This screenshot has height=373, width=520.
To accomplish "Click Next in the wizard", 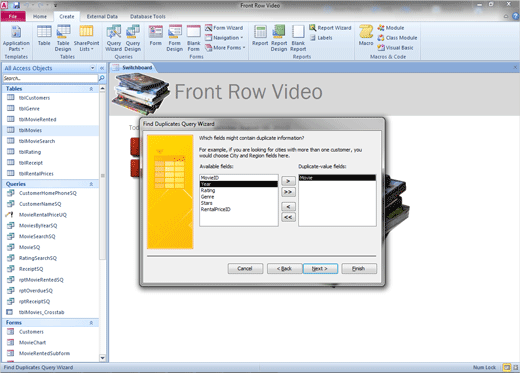I will tap(320, 269).
